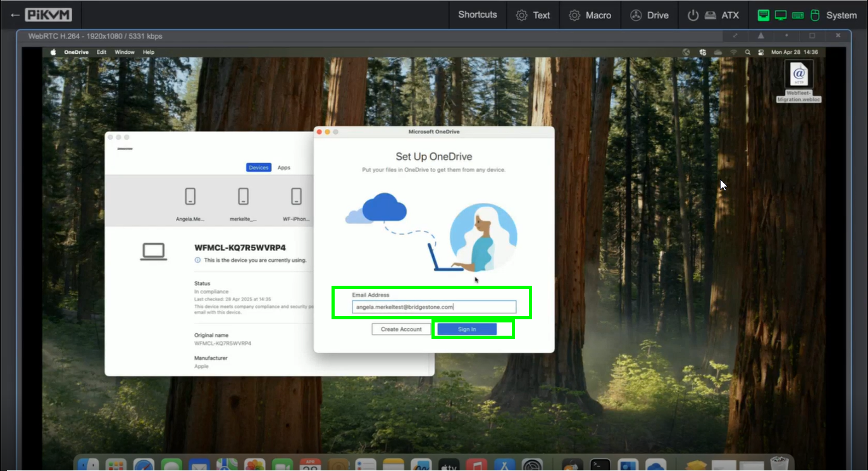Switch to the Devices tab
Viewport: 868px width, 471px height.
259,168
